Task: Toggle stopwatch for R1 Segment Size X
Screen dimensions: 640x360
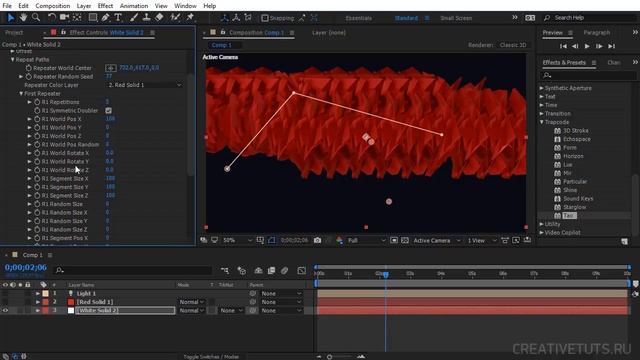Action: tap(37, 179)
